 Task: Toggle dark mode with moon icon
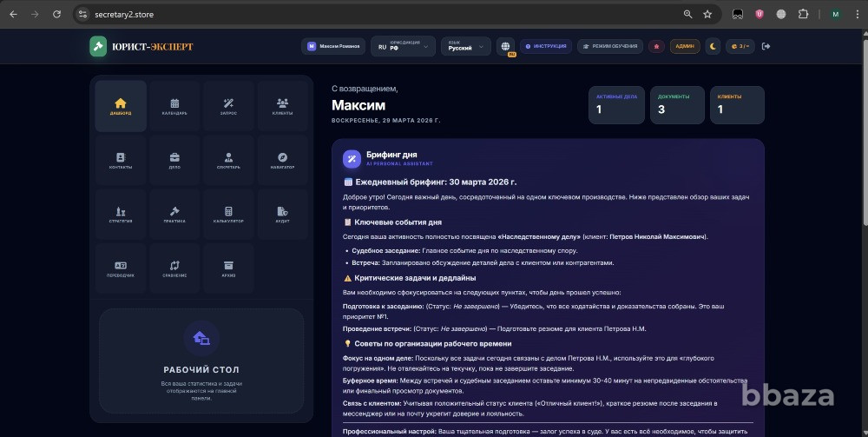point(713,47)
